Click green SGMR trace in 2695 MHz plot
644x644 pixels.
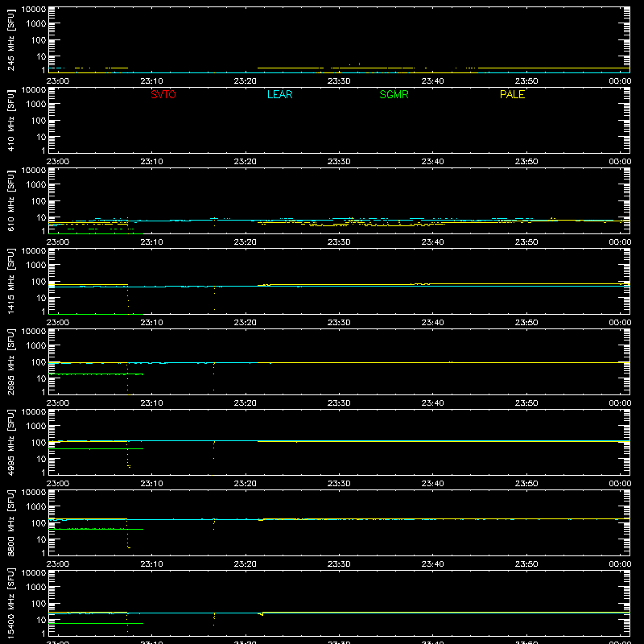96,374
